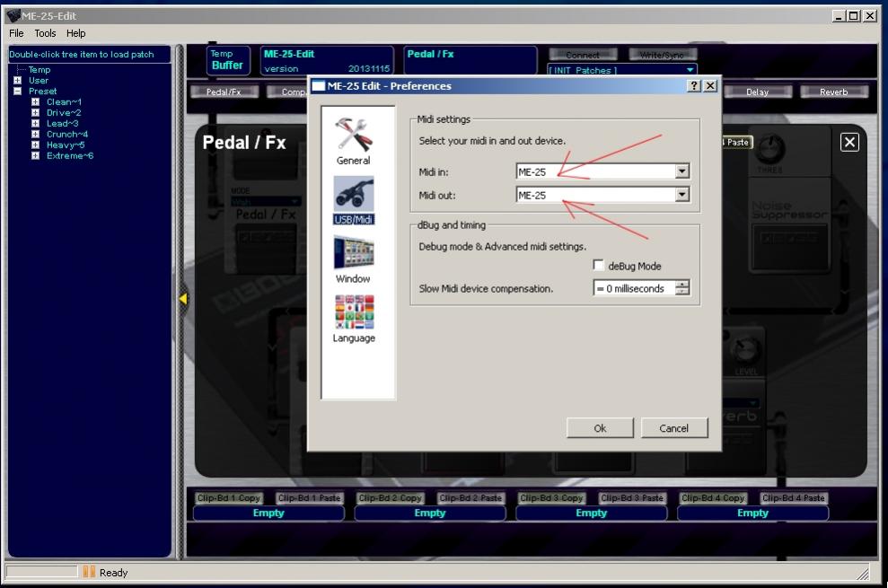Open the Midi out device dropdown
The width and height of the screenshot is (888, 588).
coord(682,195)
